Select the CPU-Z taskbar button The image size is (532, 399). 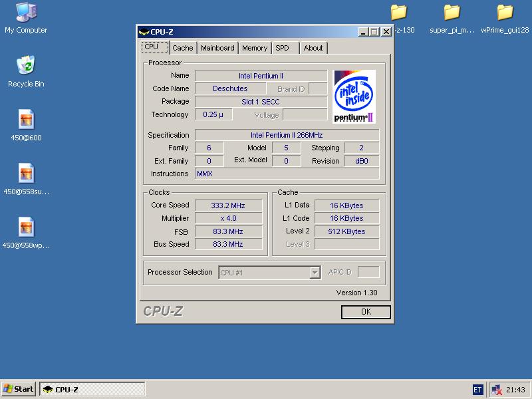[x=92, y=389]
